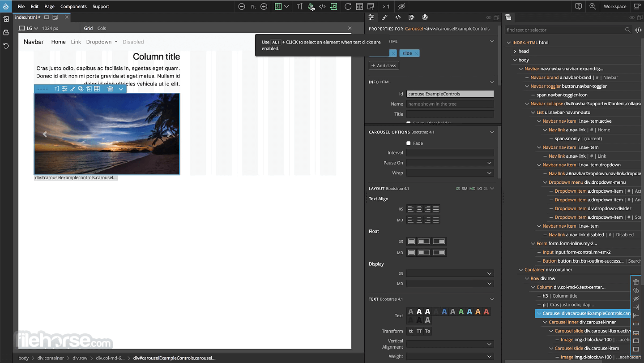Collapse the Carousel Options section
Screen dimensions: 644x363
(492, 132)
